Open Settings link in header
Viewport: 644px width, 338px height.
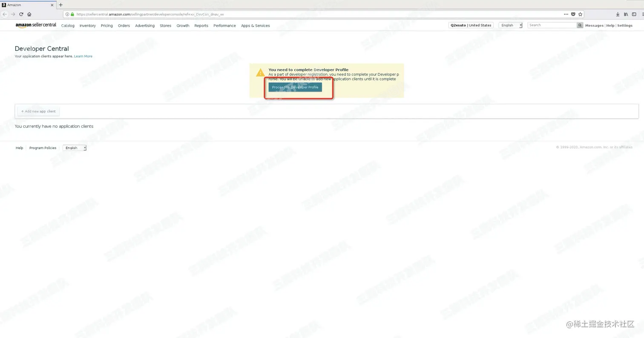(x=625, y=26)
